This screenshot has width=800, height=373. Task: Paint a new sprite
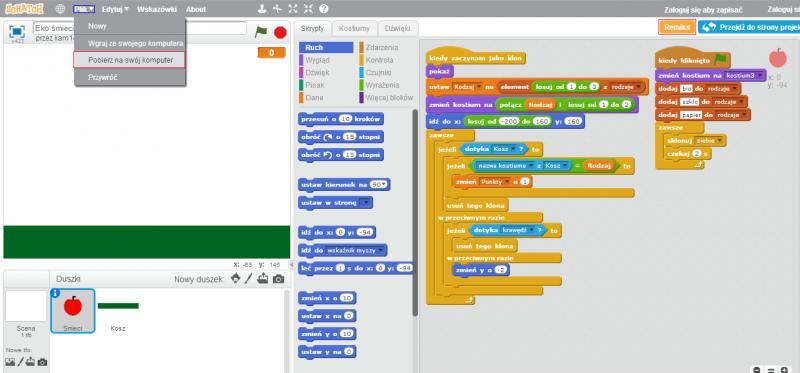coord(248,279)
